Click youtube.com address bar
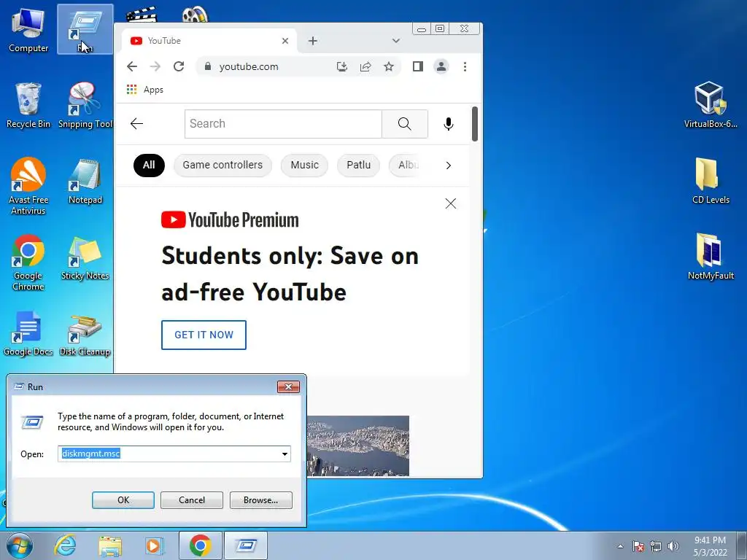747x560 pixels. pyautogui.click(x=267, y=66)
